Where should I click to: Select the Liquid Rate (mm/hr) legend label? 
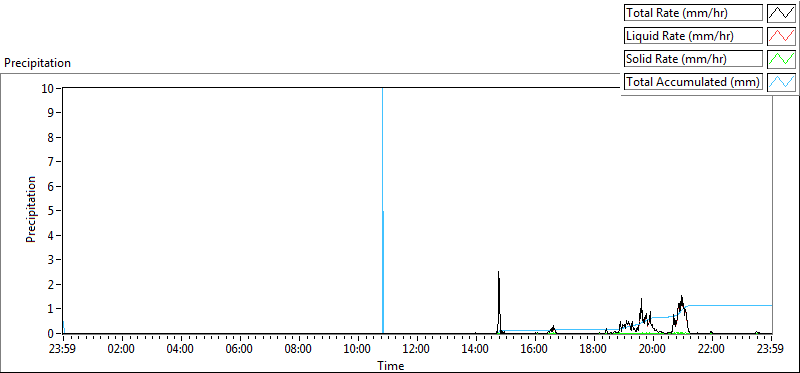(694, 36)
